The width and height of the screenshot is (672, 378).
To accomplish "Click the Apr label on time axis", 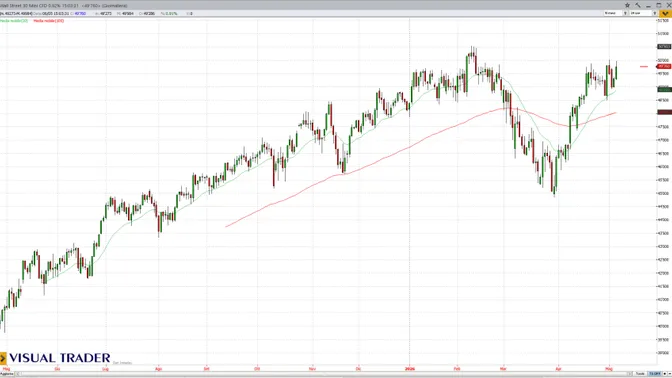I will pos(558,369).
